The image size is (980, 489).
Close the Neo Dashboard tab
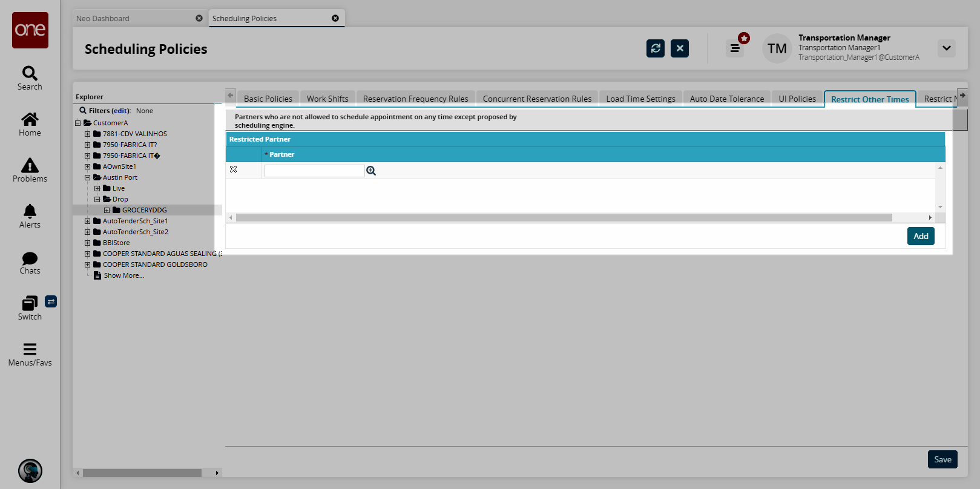[199, 18]
